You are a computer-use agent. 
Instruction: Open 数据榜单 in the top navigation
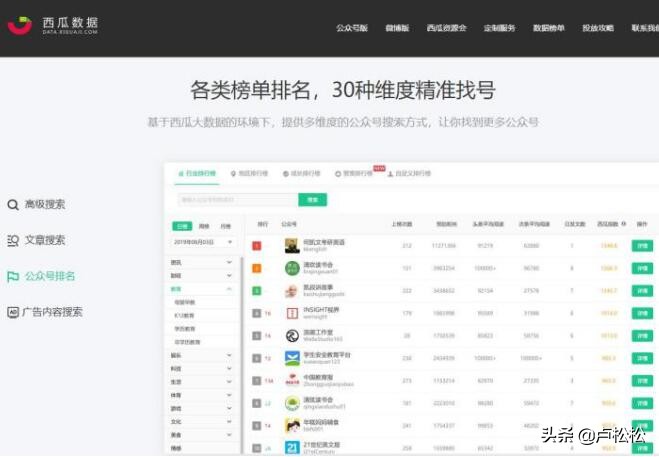click(x=549, y=28)
